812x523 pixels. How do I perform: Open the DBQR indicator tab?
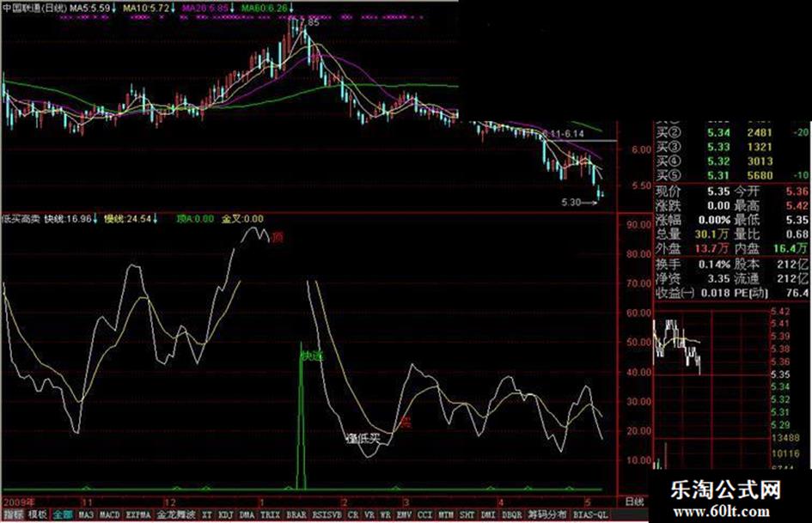pyautogui.click(x=511, y=515)
